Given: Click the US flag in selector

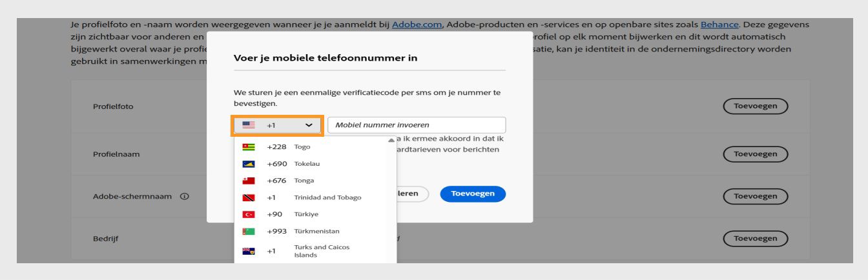Looking at the screenshot, I should [249, 125].
